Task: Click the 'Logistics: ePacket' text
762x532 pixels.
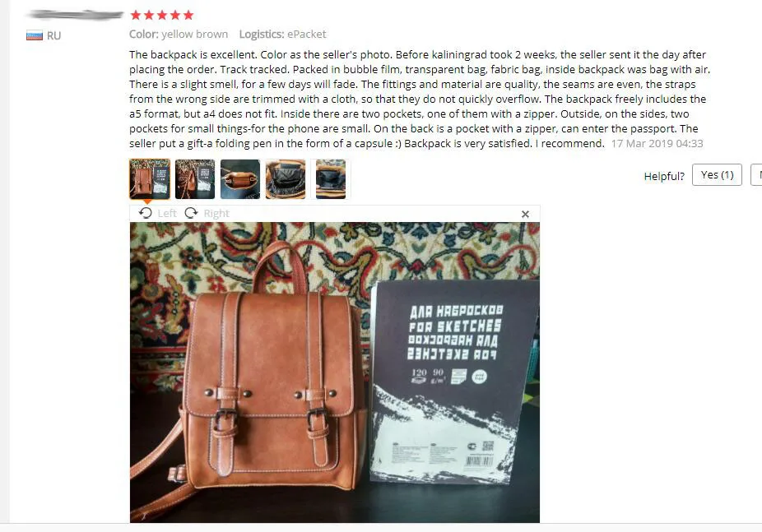Action: coord(282,35)
